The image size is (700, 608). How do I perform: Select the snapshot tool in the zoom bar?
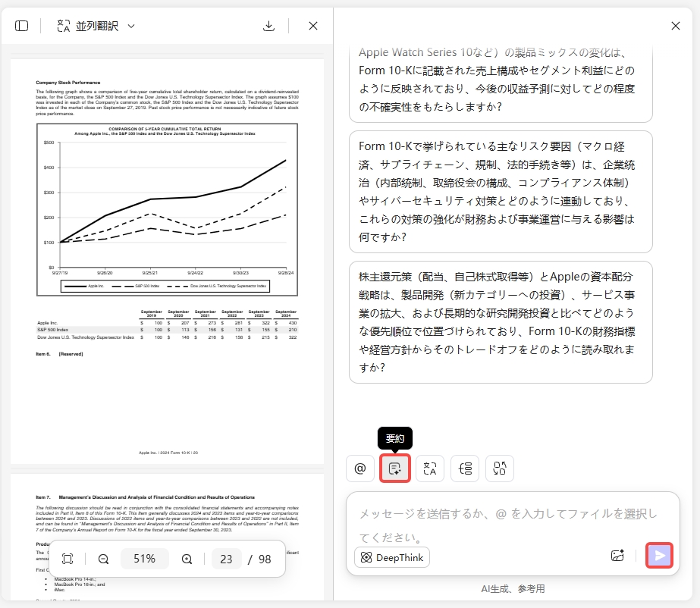(67, 559)
